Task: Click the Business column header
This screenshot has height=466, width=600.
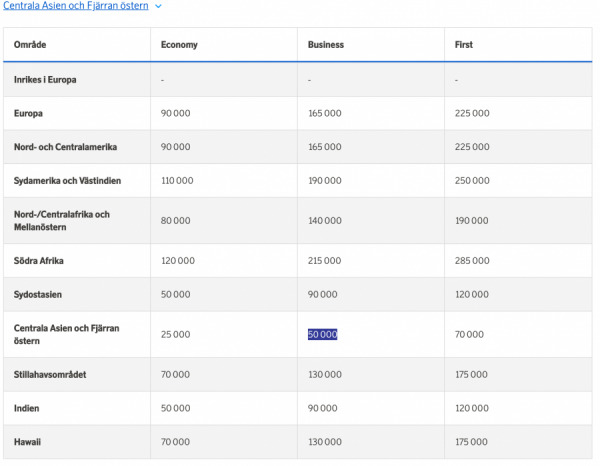Action: [326, 45]
